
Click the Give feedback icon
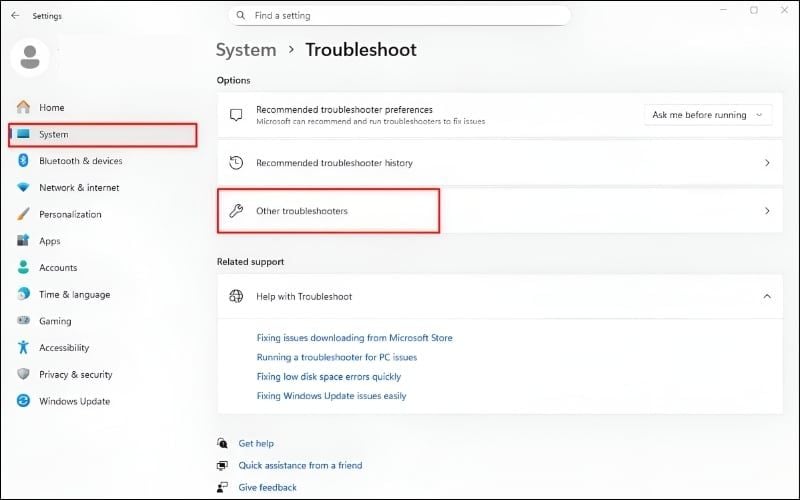click(222, 487)
